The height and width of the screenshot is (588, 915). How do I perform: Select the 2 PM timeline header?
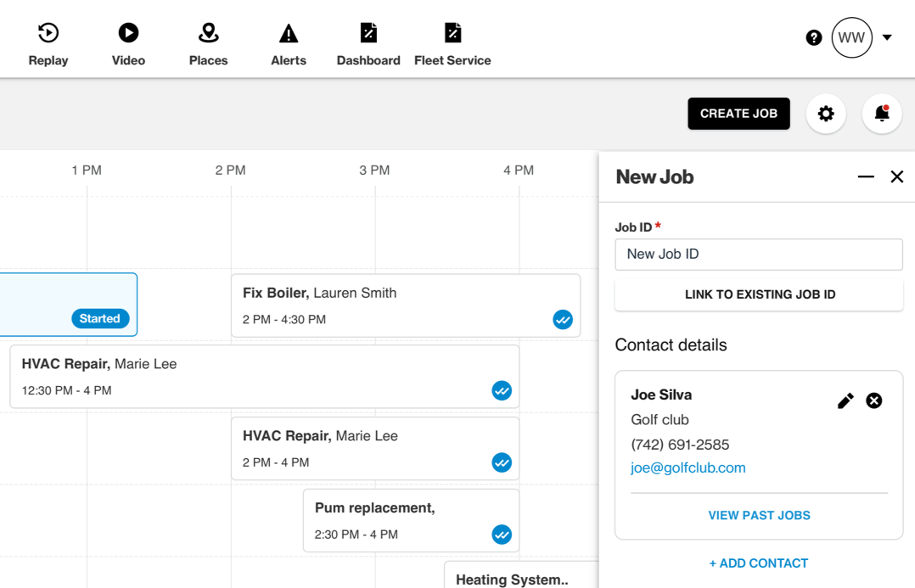(231, 171)
